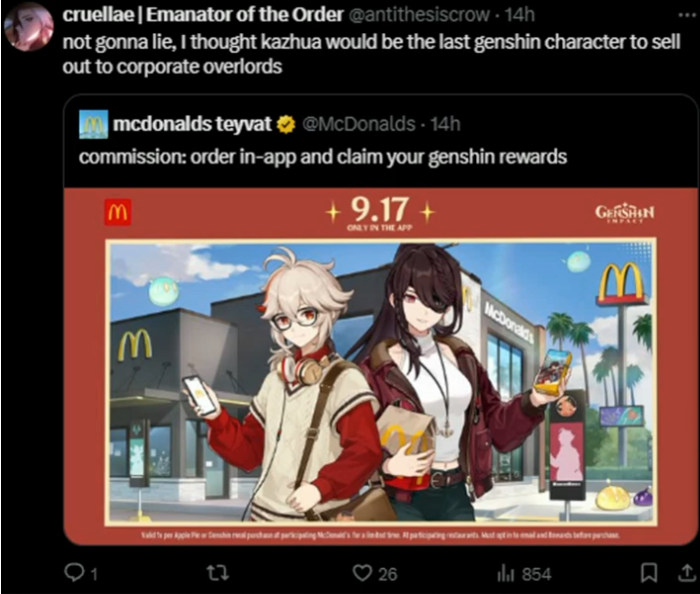Viewport: 700px width, 594px height.
Task: Click the gold verified badge
Action: point(287,125)
